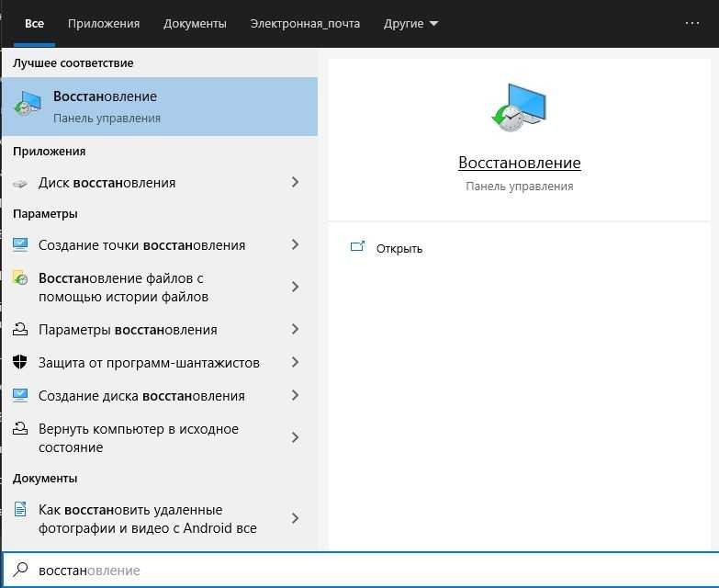Expand the file history restore result chevron
Screen dimensions: 719x588
click(296, 288)
